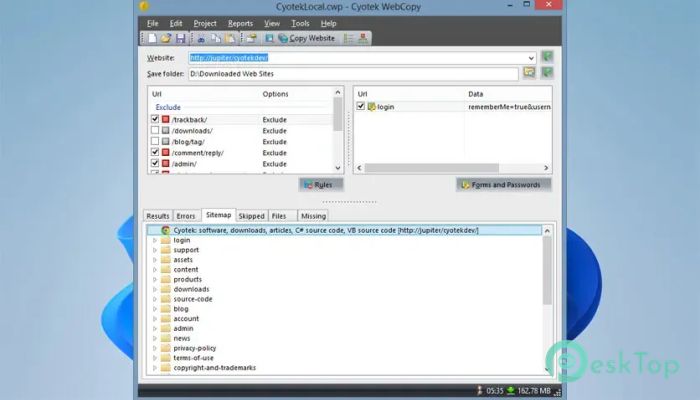Click the red rule icon for /admin/
Screen dimensions: 700x400
(x=166, y=163)
